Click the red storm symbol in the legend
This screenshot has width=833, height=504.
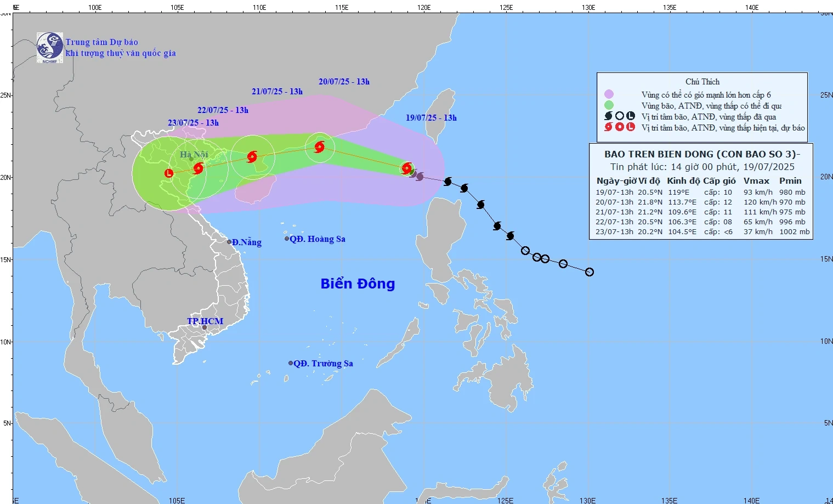click(x=608, y=127)
